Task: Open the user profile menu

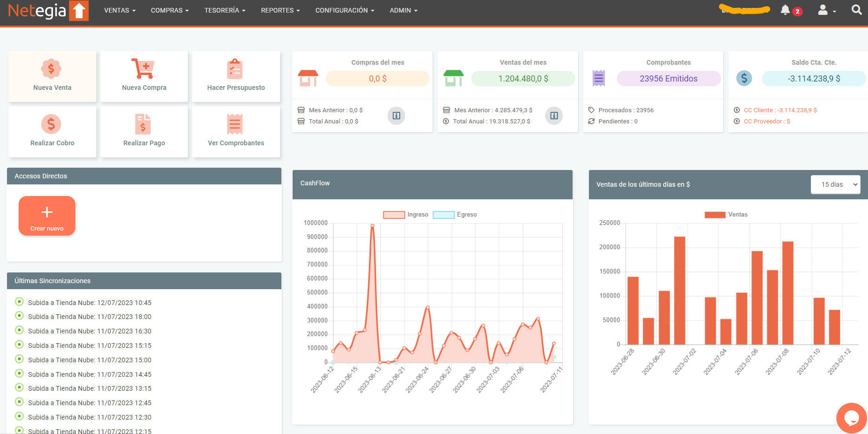Action: [827, 10]
